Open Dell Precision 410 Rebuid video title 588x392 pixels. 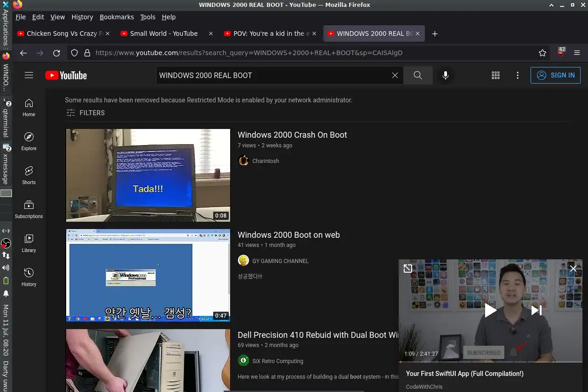coord(318,335)
